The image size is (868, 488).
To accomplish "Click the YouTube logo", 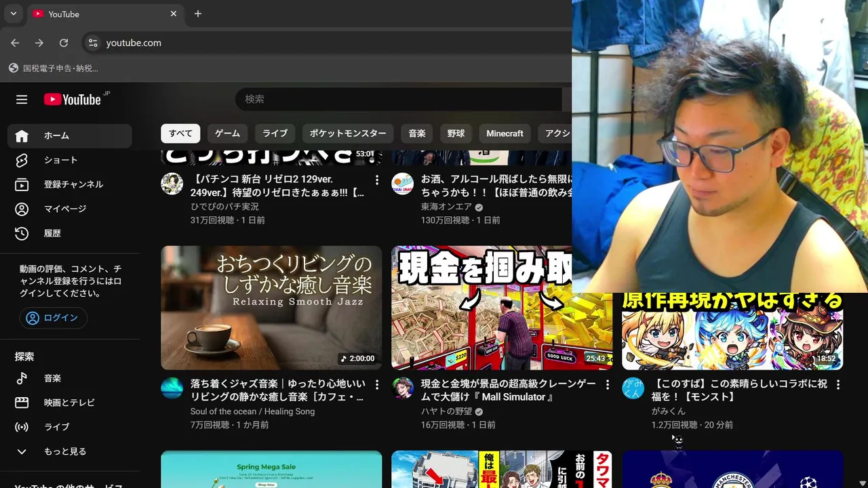I will (x=73, y=100).
